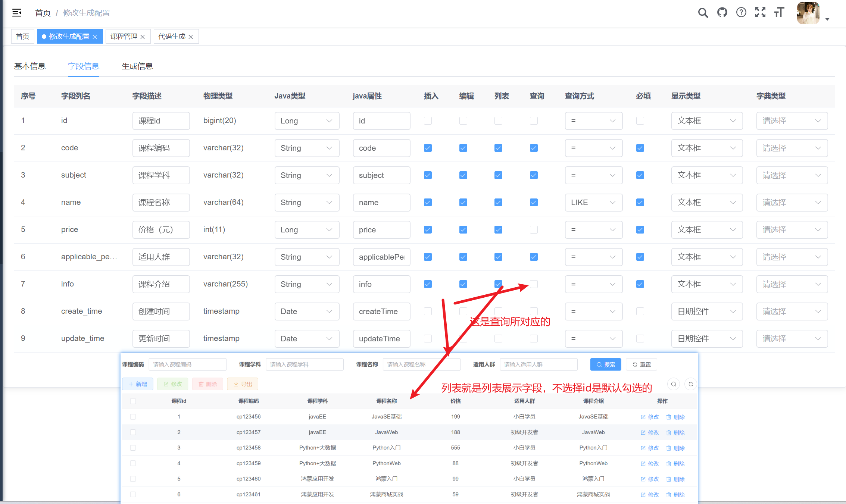This screenshot has width=846, height=504.
Task: Open the search magnifier in the header
Action: pos(703,13)
